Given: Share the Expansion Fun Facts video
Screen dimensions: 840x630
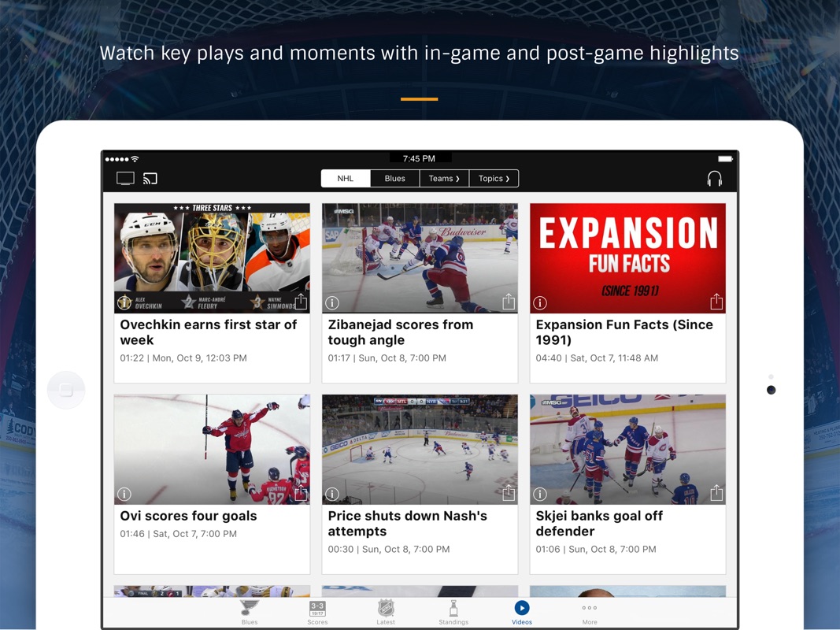Looking at the screenshot, I should (x=716, y=302).
